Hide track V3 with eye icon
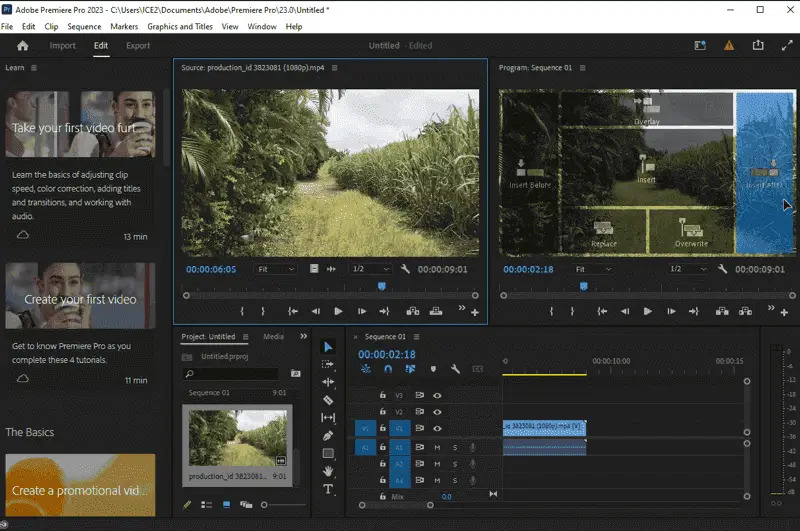The width and height of the screenshot is (800, 531). click(x=437, y=395)
